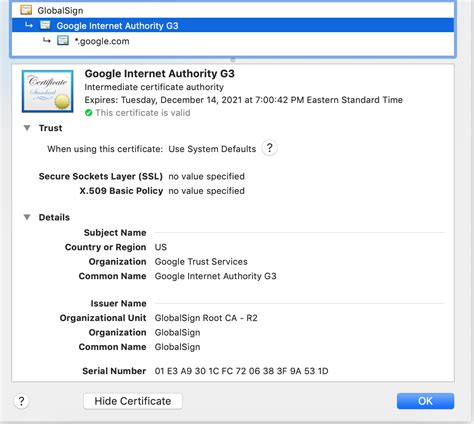Click the Issuer Common Name GlobalSign value
This screenshot has height=424, width=474.
tap(177, 347)
